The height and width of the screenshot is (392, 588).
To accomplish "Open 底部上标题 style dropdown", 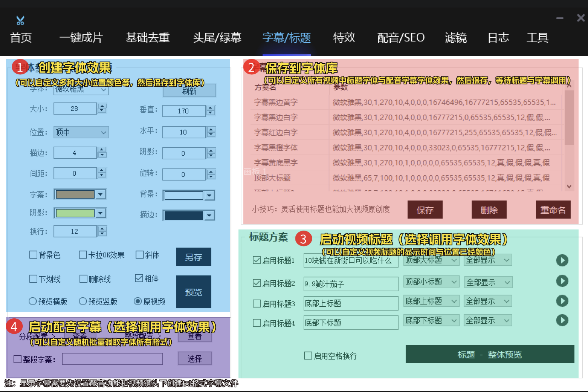I will point(431,301).
